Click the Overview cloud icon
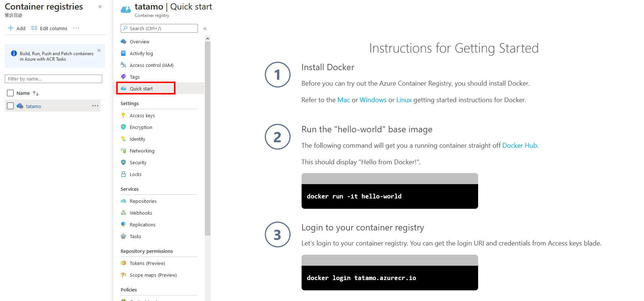The height and width of the screenshot is (301, 644). (124, 42)
